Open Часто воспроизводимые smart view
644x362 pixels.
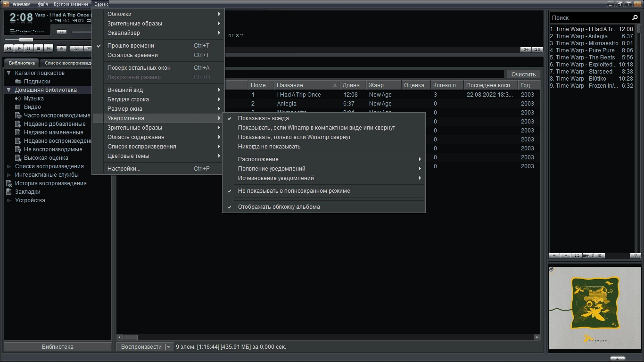point(57,115)
